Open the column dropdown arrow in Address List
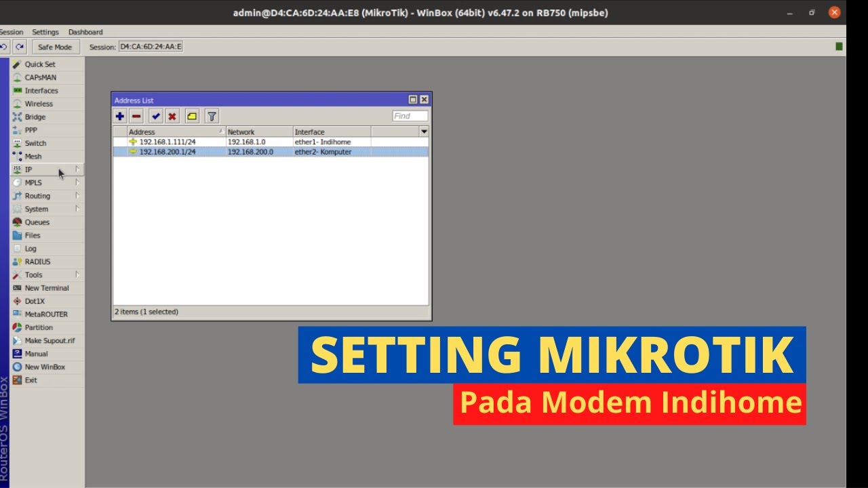The width and height of the screenshot is (868, 488). pos(424,131)
